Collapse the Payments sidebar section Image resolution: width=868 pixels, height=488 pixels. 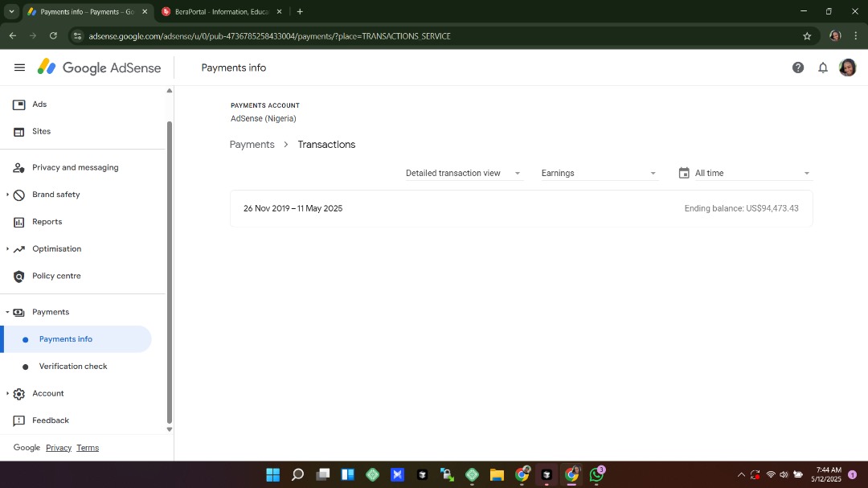tap(7, 312)
